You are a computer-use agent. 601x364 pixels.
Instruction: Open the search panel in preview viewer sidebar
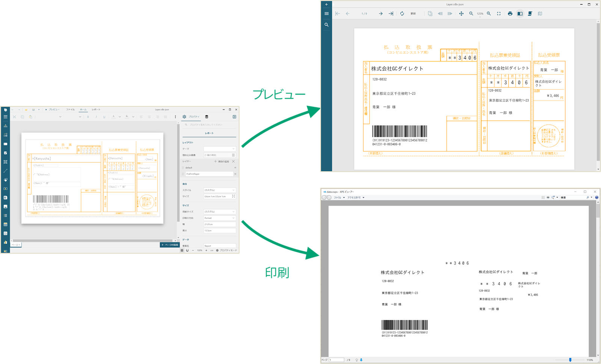[x=326, y=25]
